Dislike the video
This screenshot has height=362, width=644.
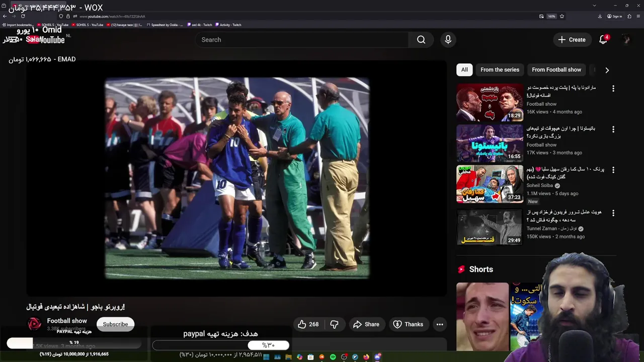pyautogui.click(x=334, y=324)
